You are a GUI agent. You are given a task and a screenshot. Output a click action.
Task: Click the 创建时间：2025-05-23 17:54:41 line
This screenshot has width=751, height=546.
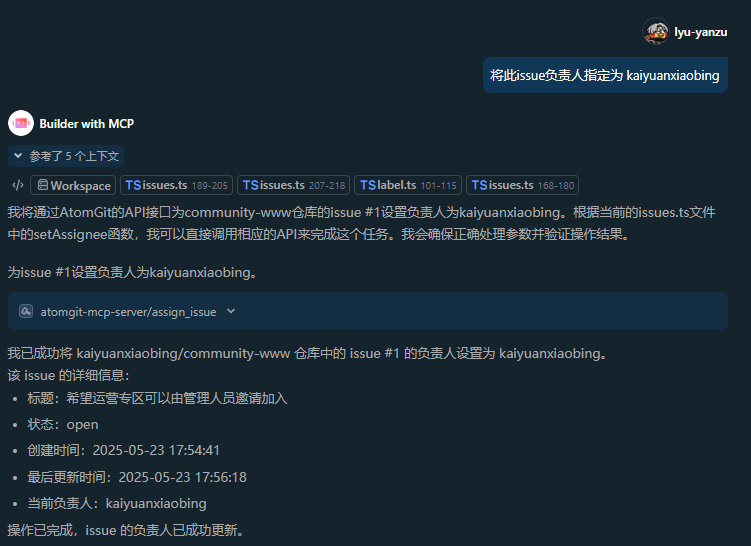pos(124,450)
